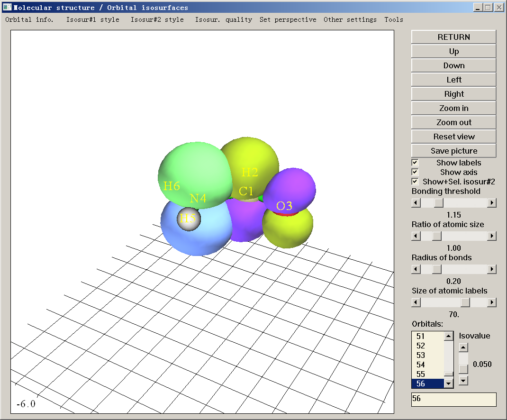Viewport: 507px width, 420px height.
Task: Click the window title bar icon
Action: 7,7
